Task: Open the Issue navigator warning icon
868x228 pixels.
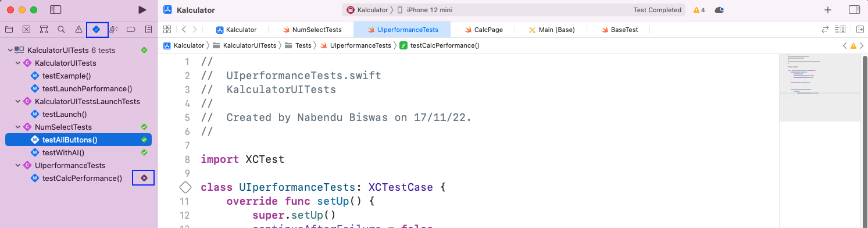Action: [x=78, y=29]
